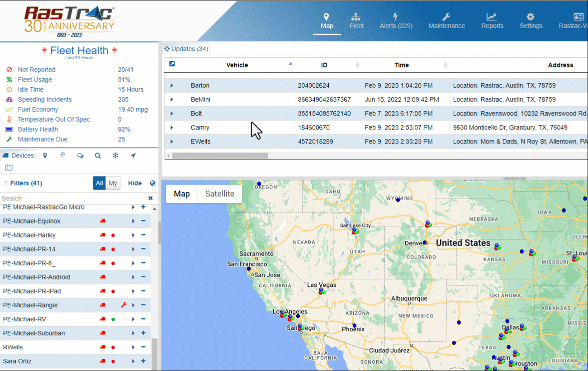Switch filter to My devices
588x371 pixels.
click(113, 183)
